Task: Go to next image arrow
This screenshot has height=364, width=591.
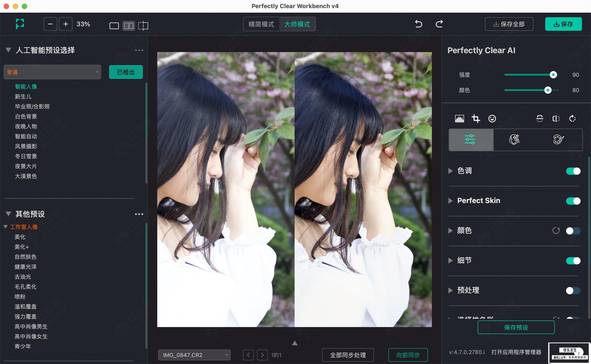Action: pyautogui.click(x=262, y=355)
